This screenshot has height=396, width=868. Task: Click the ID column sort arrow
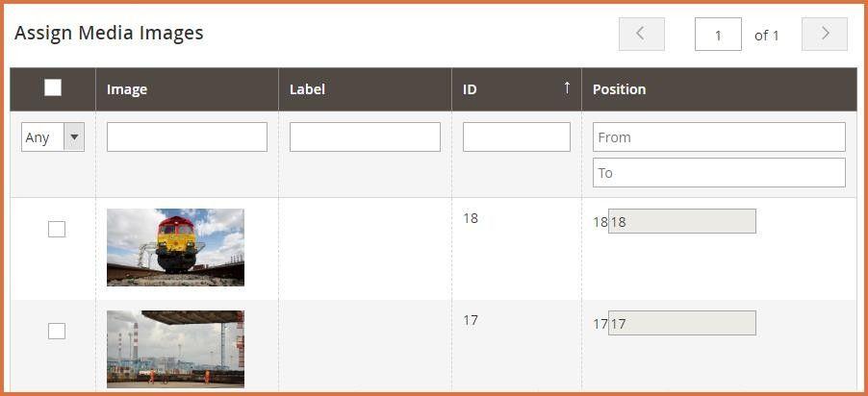click(567, 87)
